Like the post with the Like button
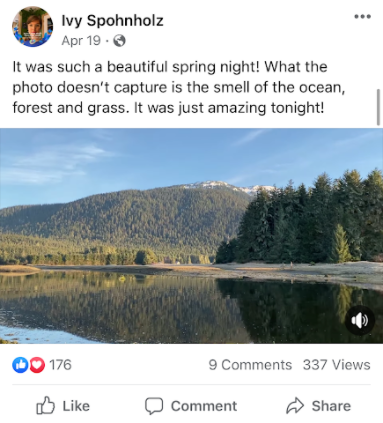The image size is (383, 423). coord(63,406)
